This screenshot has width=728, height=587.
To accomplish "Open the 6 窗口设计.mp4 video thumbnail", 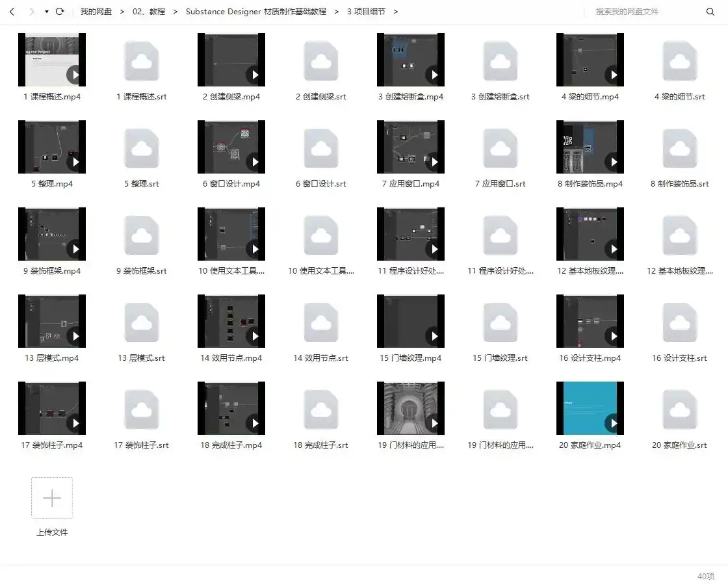I will tap(231, 148).
